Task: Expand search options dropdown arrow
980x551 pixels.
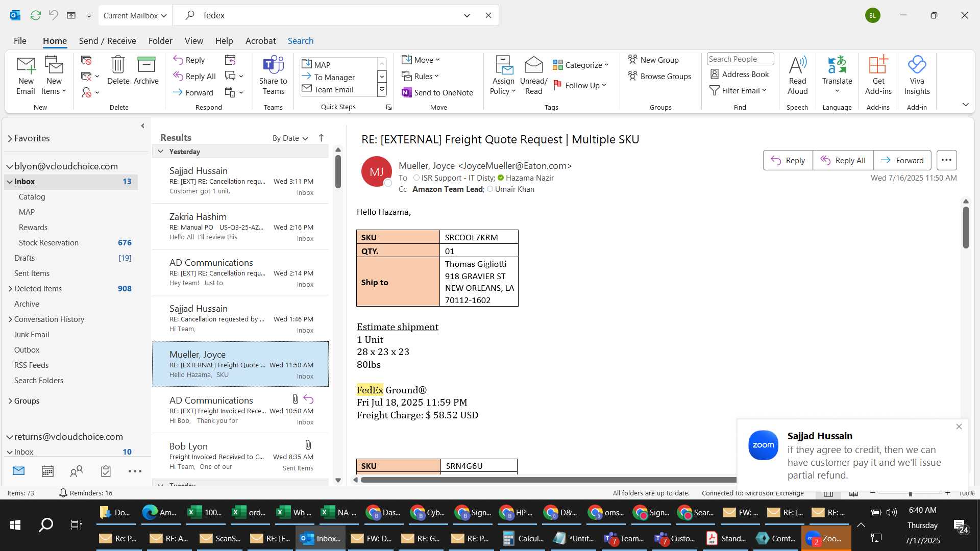Action: pos(467,15)
